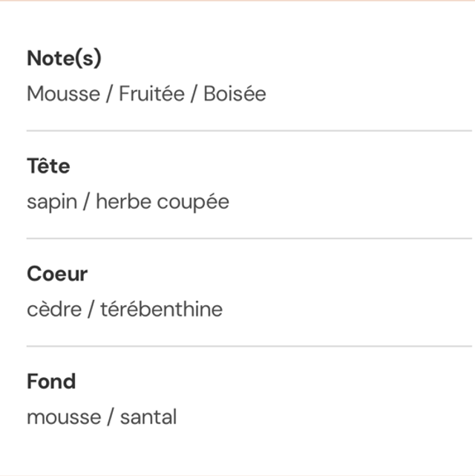Select the Mousse note in Note(s) row
The height and width of the screenshot is (476, 475).
coord(63,94)
